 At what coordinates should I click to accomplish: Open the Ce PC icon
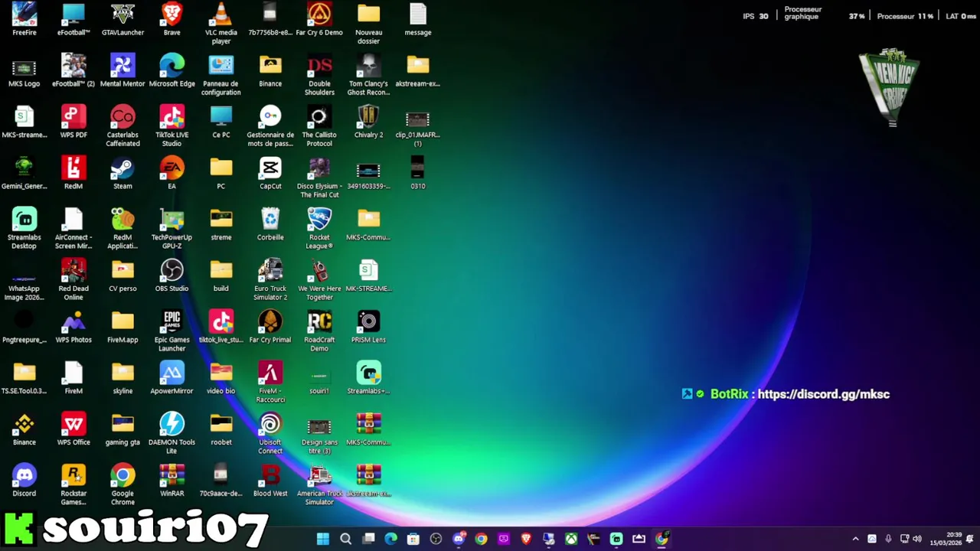point(220,122)
